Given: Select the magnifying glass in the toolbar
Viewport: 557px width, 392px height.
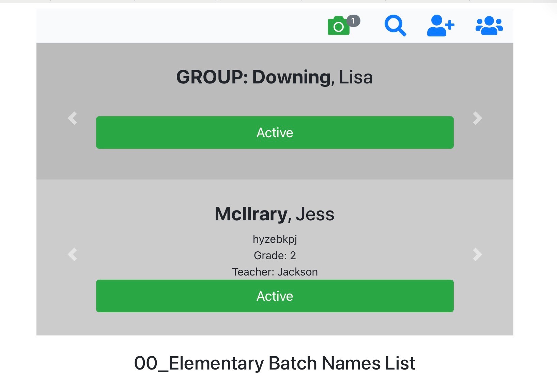Looking at the screenshot, I should [396, 26].
